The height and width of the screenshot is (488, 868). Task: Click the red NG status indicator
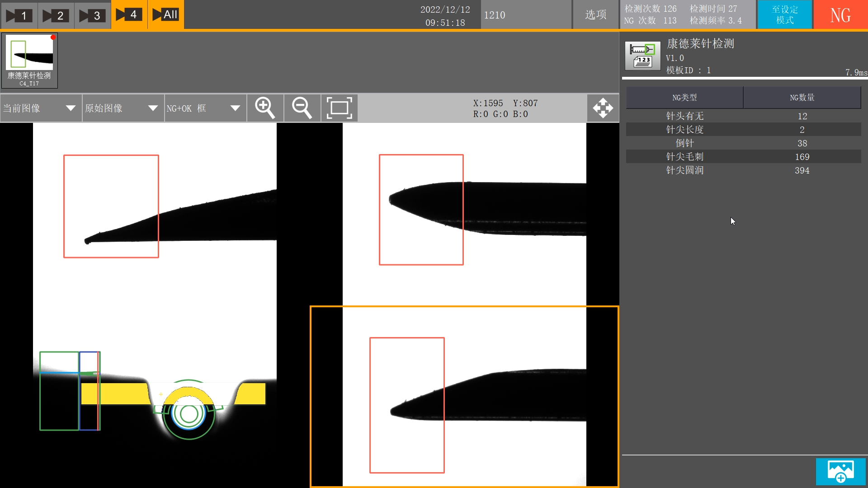point(840,15)
